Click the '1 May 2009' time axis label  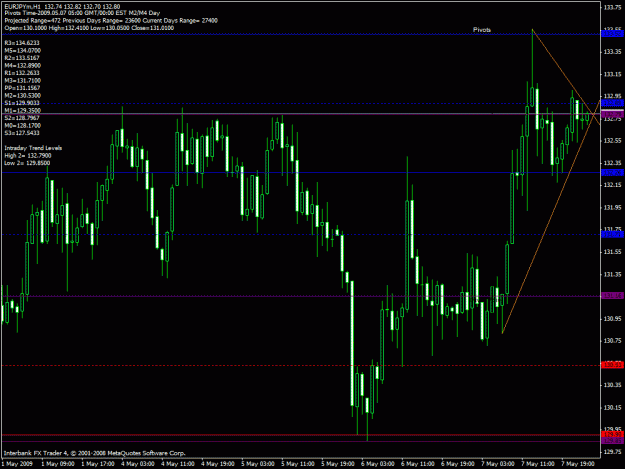pos(17,464)
